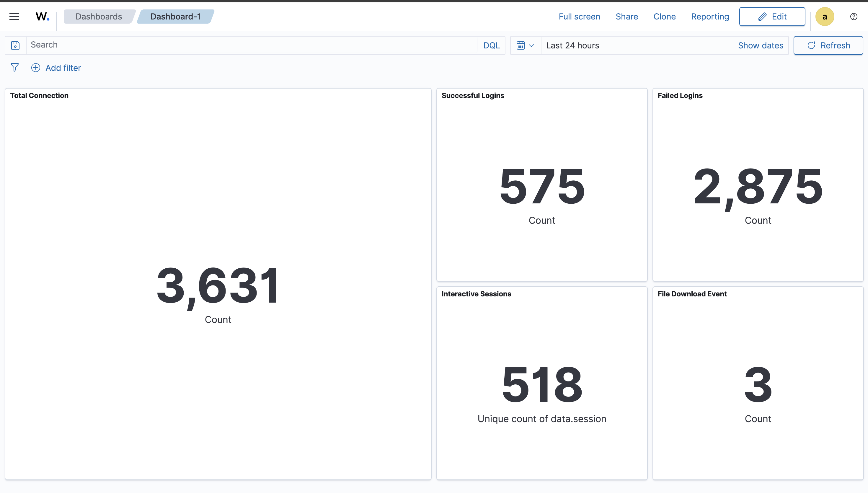The image size is (868, 493).
Task: Open the main navigation hamburger menu
Action: pyautogui.click(x=14, y=16)
